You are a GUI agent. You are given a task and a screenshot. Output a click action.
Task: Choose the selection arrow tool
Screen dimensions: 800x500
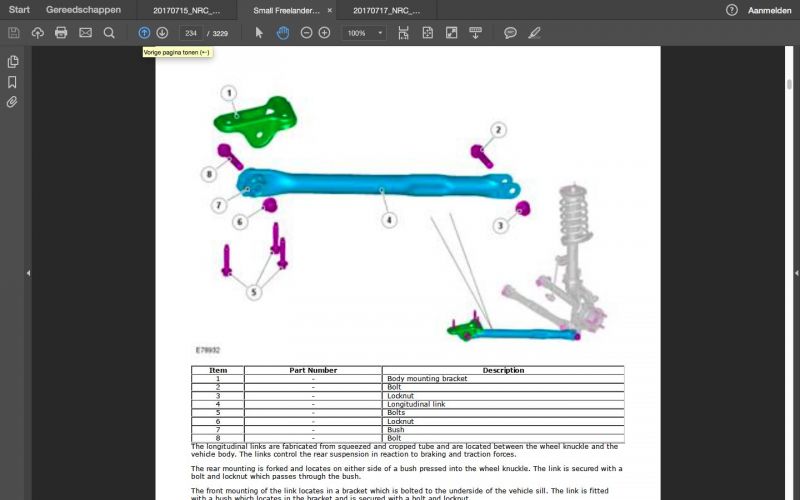tap(259, 33)
